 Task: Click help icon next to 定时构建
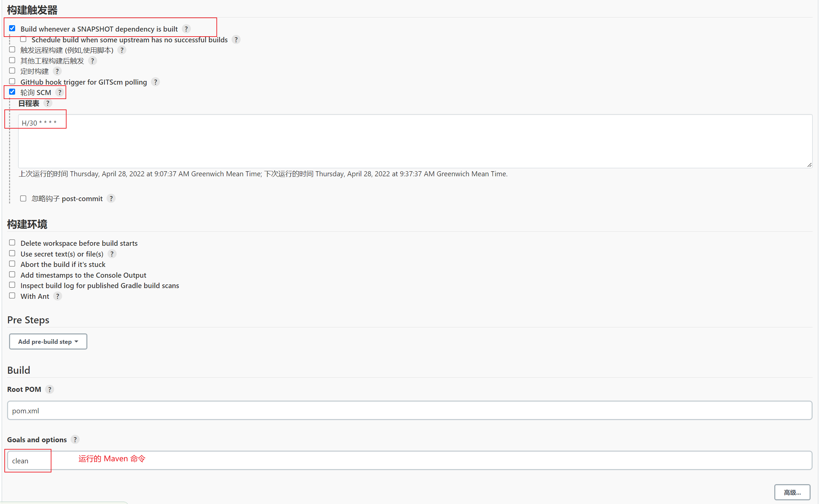coord(57,71)
